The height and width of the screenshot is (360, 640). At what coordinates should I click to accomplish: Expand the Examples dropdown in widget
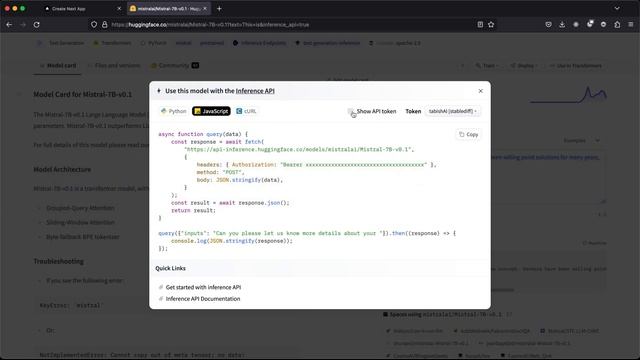581,140
